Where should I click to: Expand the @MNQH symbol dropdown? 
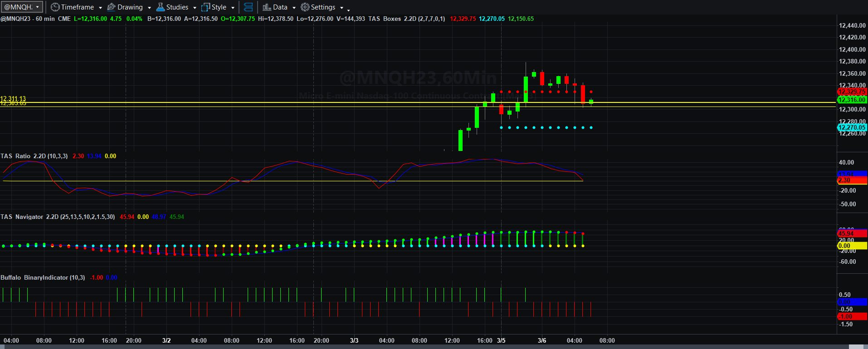pyautogui.click(x=38, y=7)
